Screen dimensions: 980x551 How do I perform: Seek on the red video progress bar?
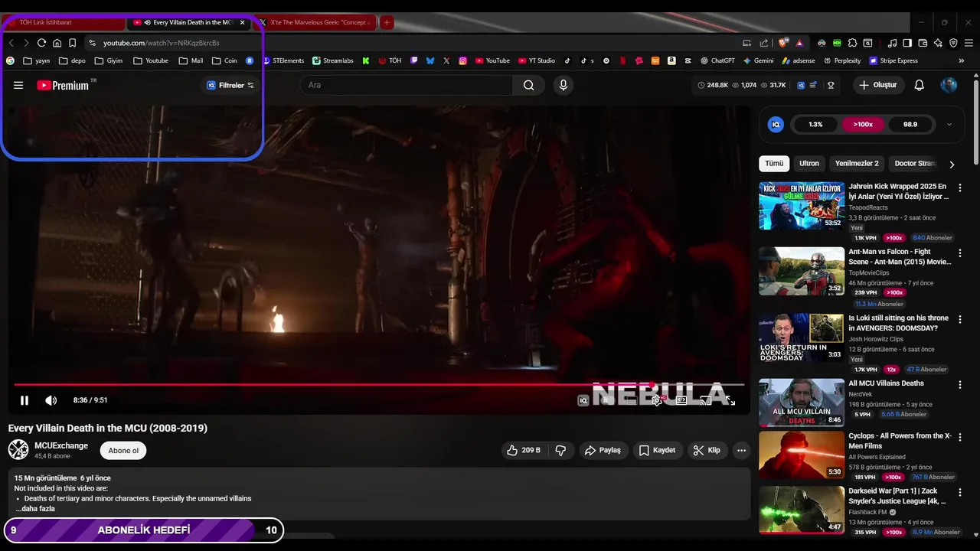pos(379,384)
